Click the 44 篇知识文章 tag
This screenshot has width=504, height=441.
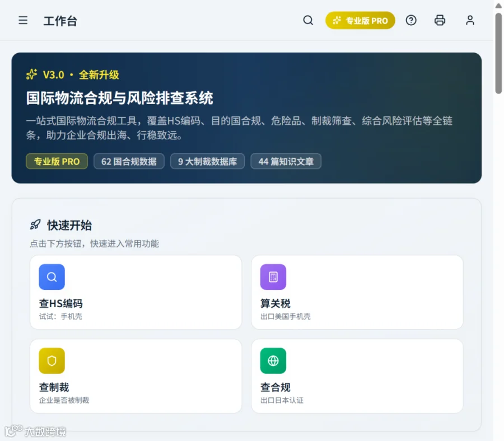click(x=286, y=161)
